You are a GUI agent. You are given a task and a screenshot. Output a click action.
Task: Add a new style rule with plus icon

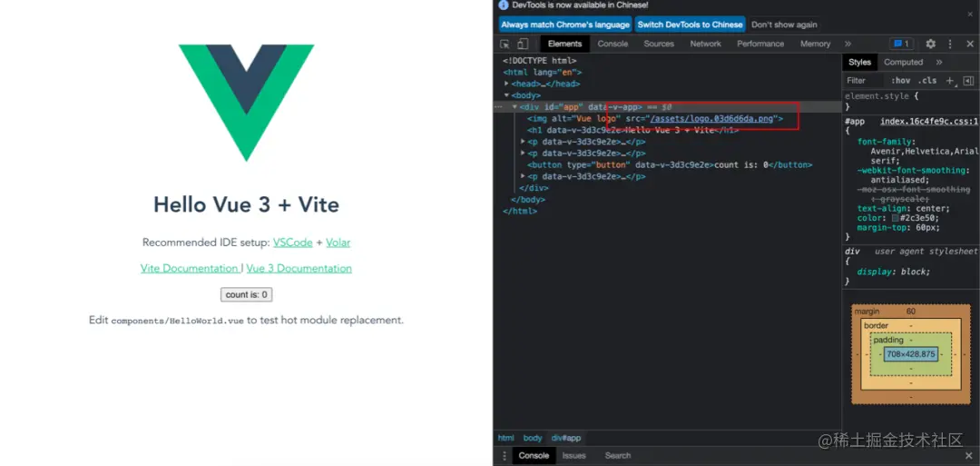click(950, 81)
